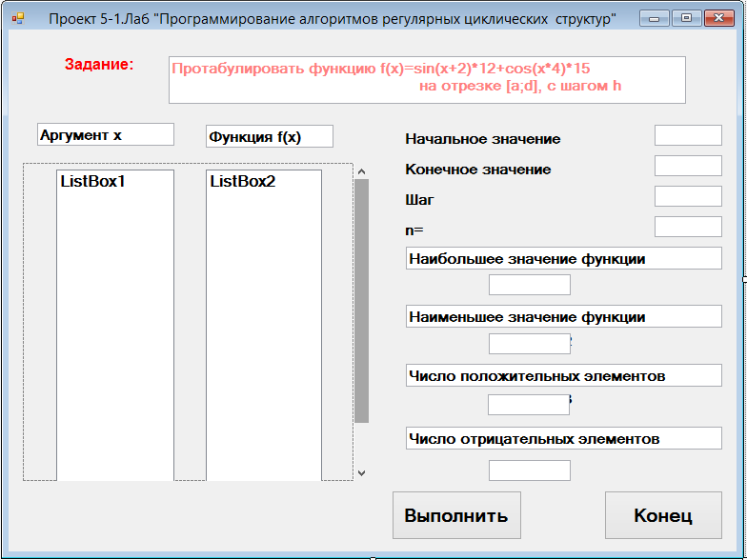Screen dimensions: 747x560
Task: Select the ListBox1 list
Action: pos(115,326)
